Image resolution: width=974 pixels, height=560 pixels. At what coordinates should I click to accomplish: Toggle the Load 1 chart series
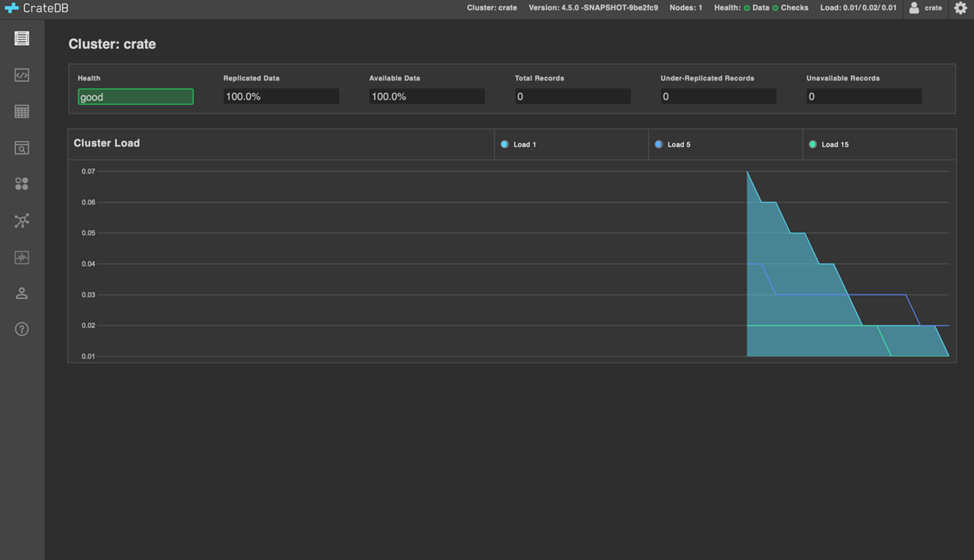coord(518,144)
